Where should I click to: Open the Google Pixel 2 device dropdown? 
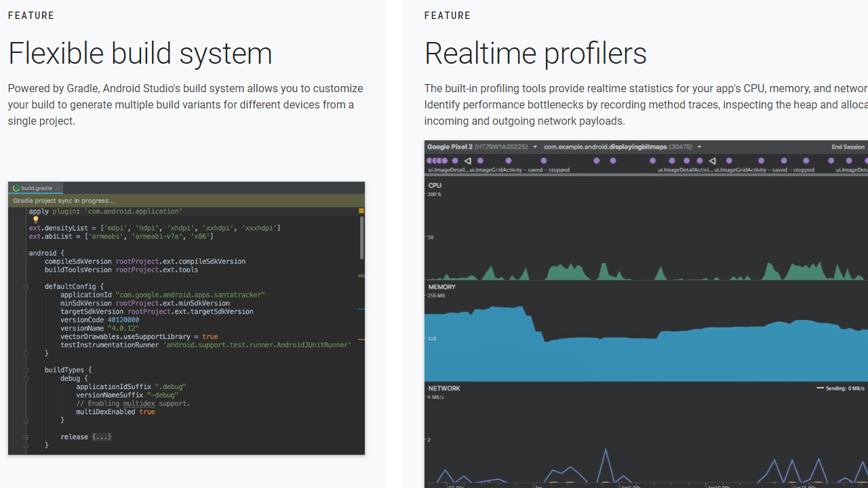pos(535,147)
